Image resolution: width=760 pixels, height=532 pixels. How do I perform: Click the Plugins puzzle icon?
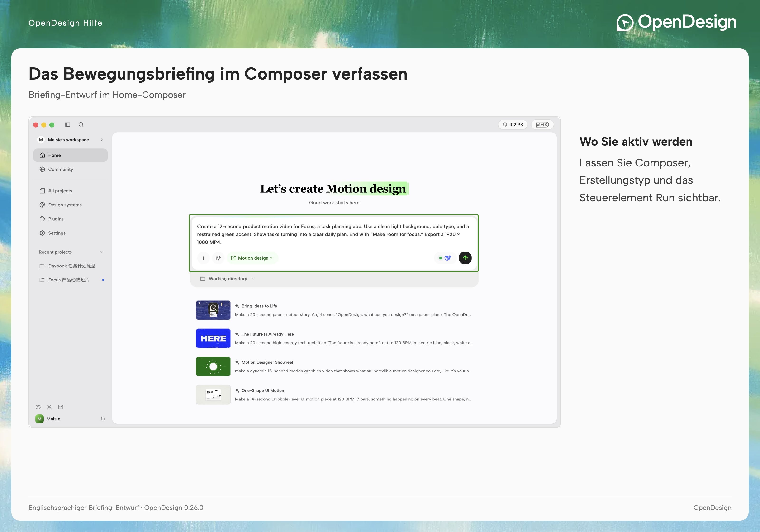(x=42, y=219)
